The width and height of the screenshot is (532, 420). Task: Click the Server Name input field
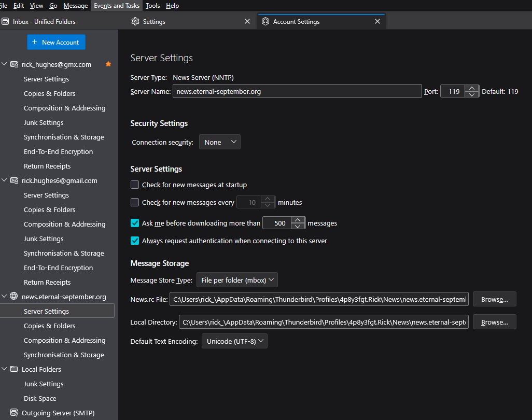(x=297, y=91)
